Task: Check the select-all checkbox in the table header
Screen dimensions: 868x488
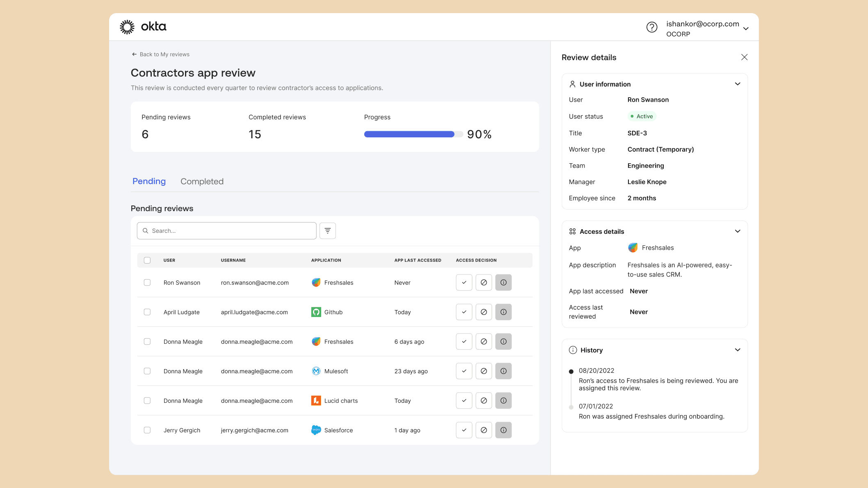Action: tap(147, 260)
